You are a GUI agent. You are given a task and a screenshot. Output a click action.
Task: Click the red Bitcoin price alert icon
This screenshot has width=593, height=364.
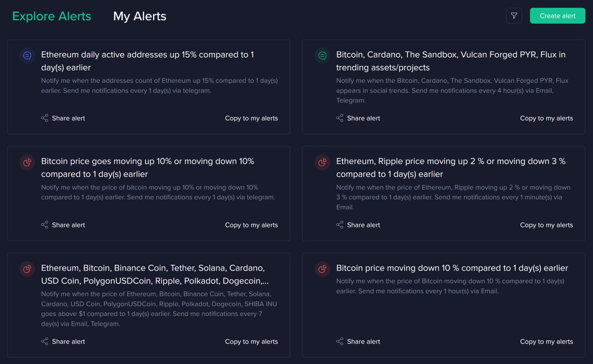point(27,162)
